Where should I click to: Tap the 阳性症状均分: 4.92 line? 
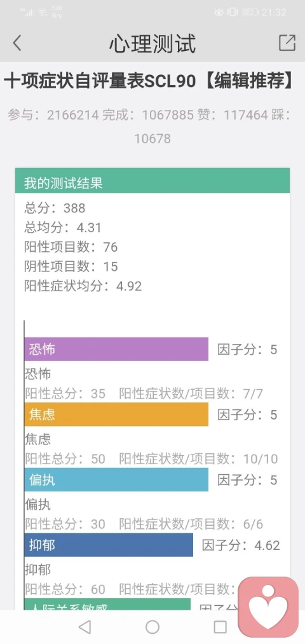click(83, 286)
